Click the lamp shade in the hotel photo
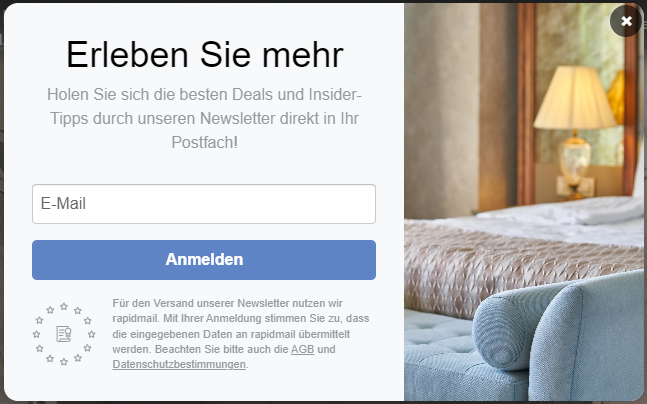The height and width of the screenshot is (404, 647). pos(574,97)
